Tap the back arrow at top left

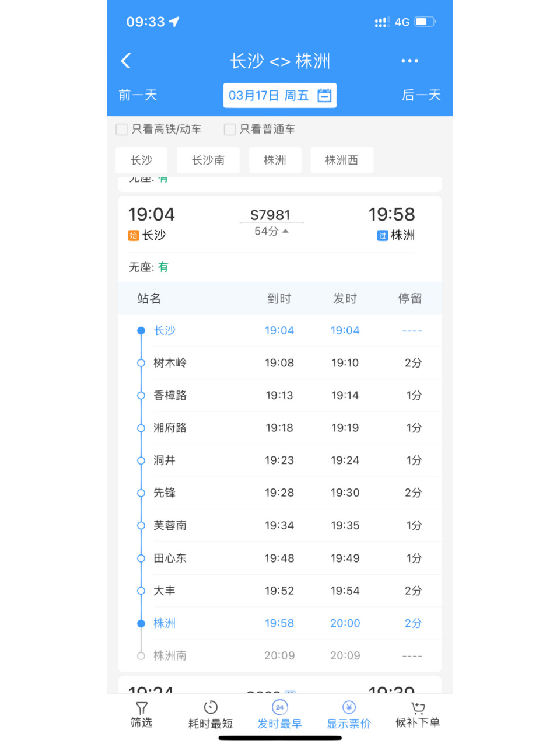125,60
